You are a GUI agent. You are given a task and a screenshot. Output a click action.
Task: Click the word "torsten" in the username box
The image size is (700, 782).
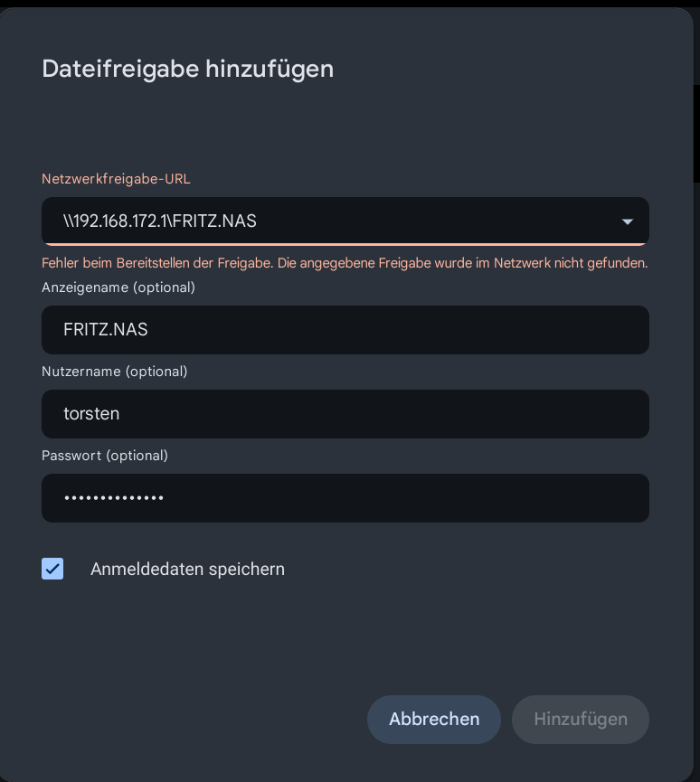pos(91,414)
